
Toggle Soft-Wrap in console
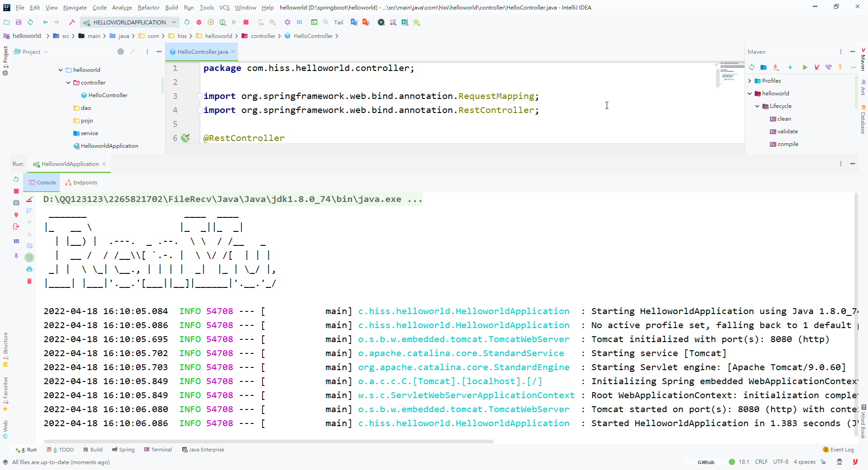tap(29, 246)
